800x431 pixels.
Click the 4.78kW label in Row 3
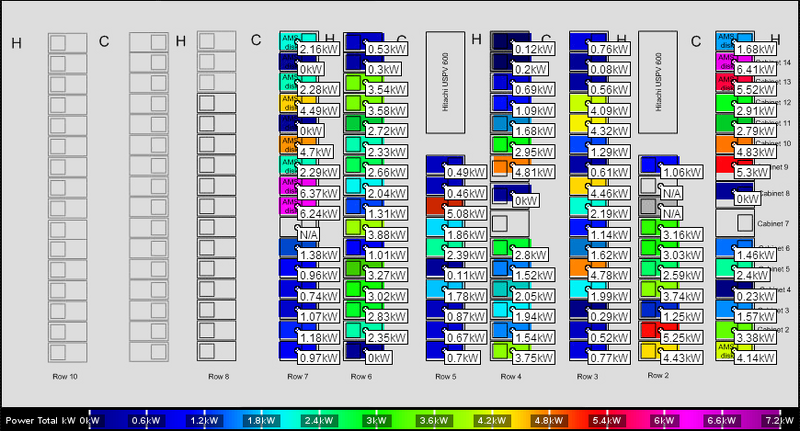point(609,275)
